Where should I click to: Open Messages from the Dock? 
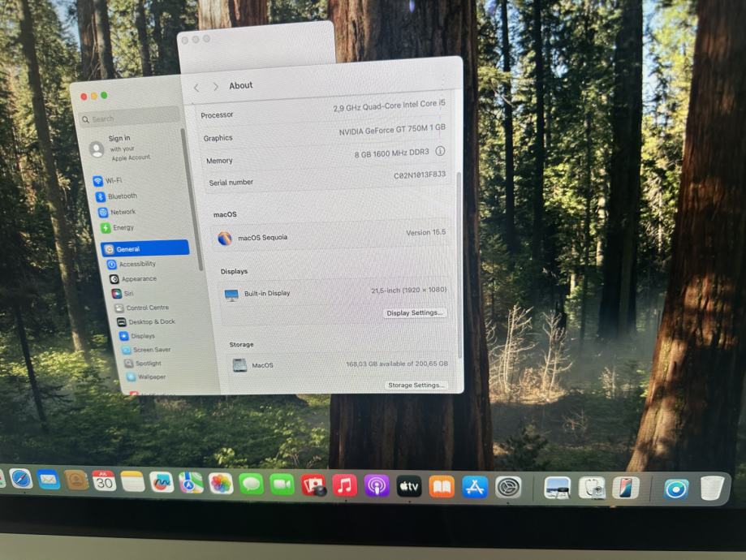point(251,485)
